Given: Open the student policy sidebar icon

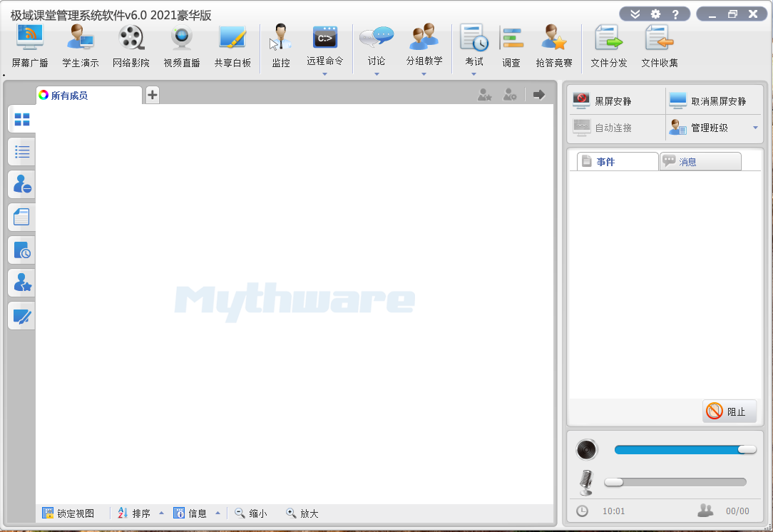Looking at the screenshot, I should 21,185.
